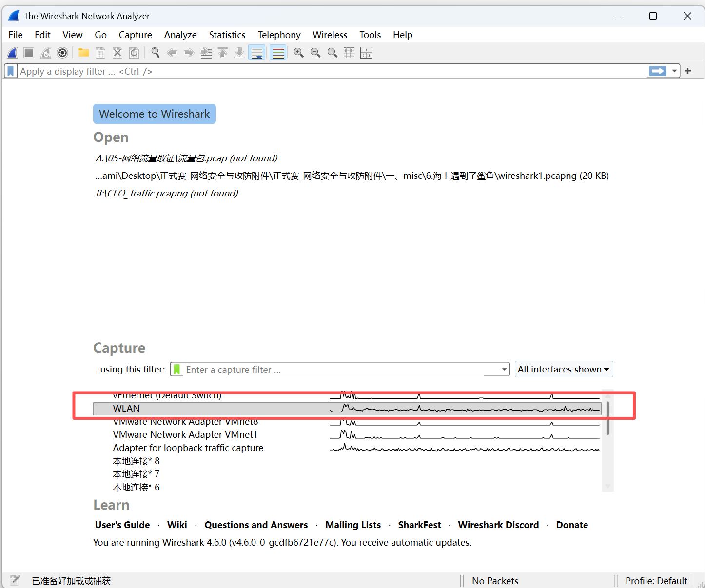Open a capture file via folder icon

coord(84,53)
